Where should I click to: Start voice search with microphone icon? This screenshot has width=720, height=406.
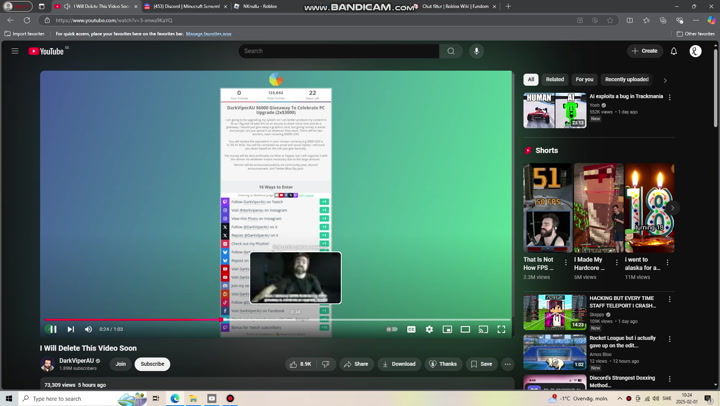point(477,51)
